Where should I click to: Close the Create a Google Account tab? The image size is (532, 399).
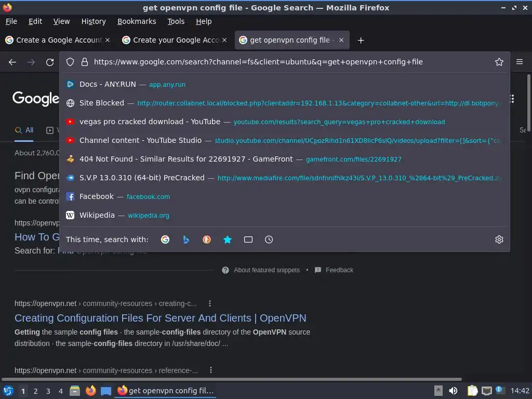coord(108,40)
